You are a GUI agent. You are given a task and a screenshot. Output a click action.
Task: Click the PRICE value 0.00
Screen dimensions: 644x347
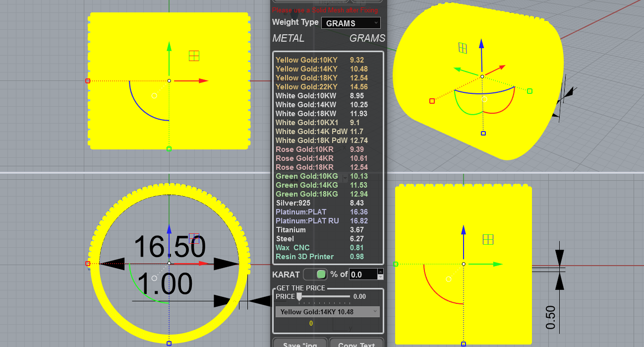pos(359,296)
